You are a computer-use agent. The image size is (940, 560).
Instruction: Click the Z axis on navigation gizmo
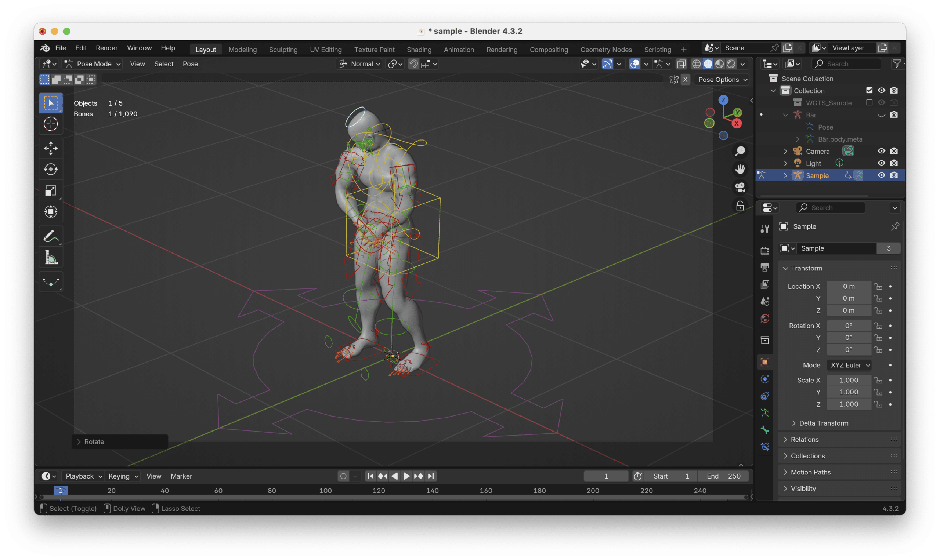click(723, 100)
